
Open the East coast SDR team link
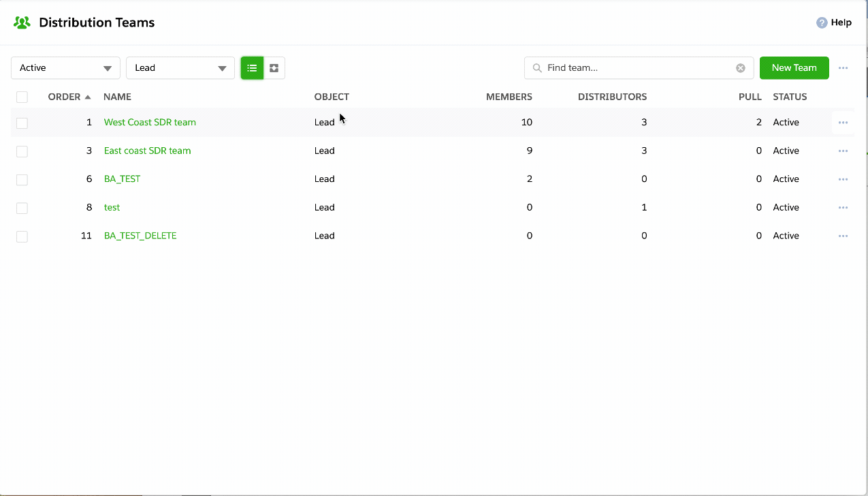tap(147, 151)
